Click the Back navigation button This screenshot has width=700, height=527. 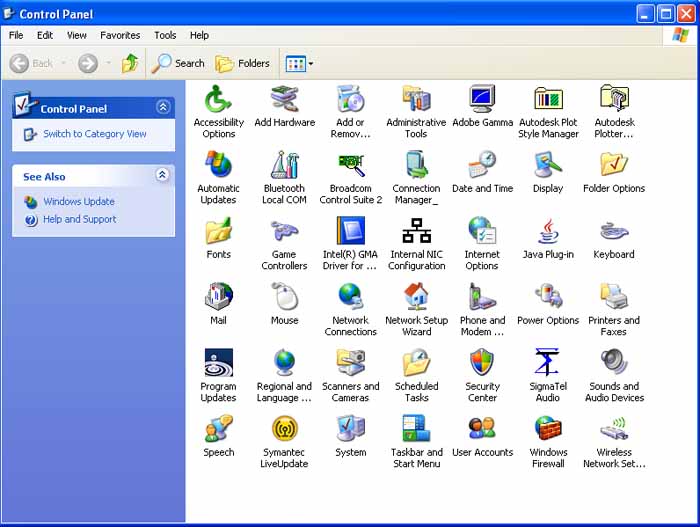pos(32,63)
